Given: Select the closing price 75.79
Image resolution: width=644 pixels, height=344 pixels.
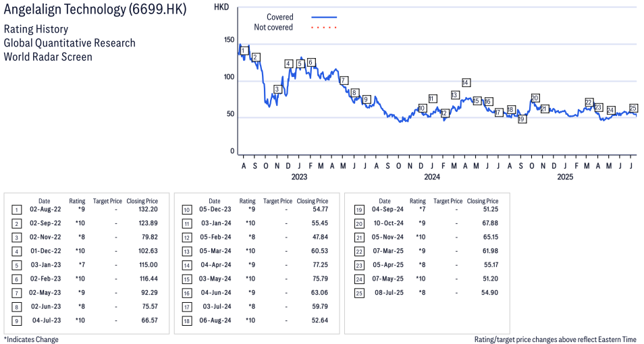Looking at the screenshot, I should 320,279.
